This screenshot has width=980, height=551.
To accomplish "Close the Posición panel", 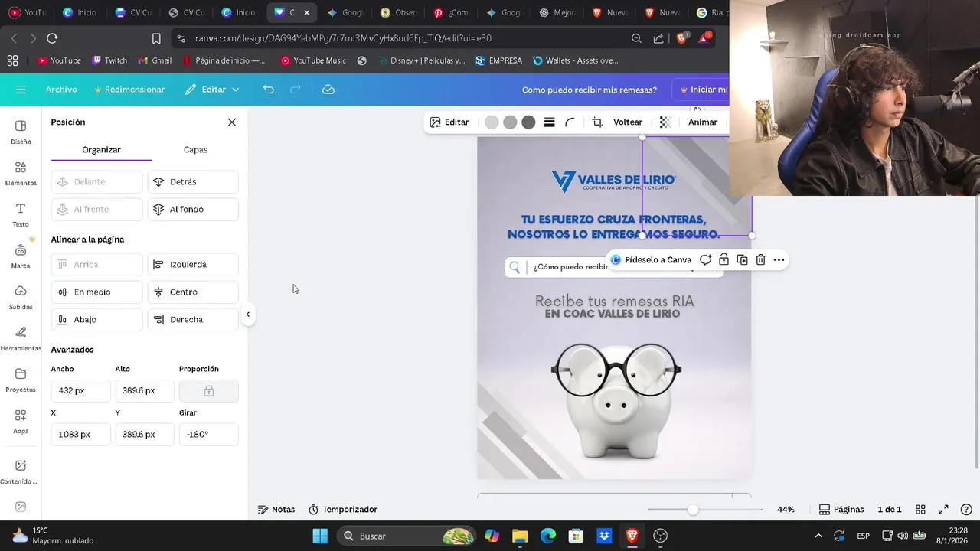I will (x=232, y=122).
